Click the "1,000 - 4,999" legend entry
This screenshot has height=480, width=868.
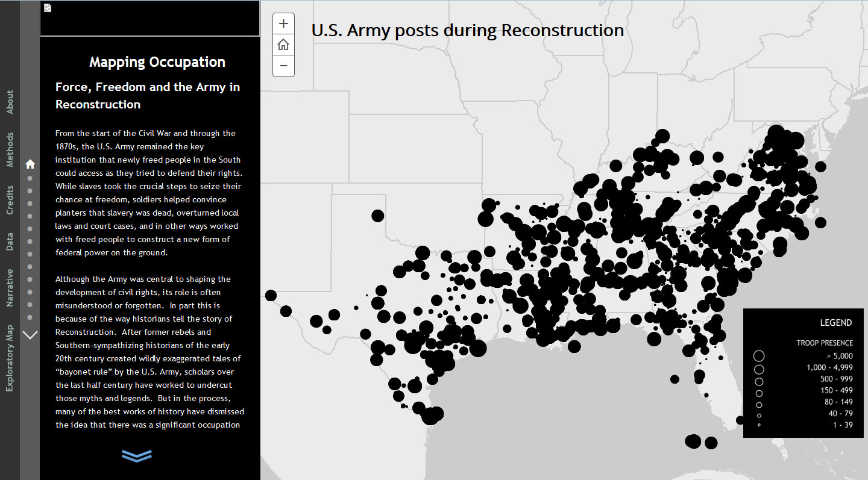(x=830, y=367)
